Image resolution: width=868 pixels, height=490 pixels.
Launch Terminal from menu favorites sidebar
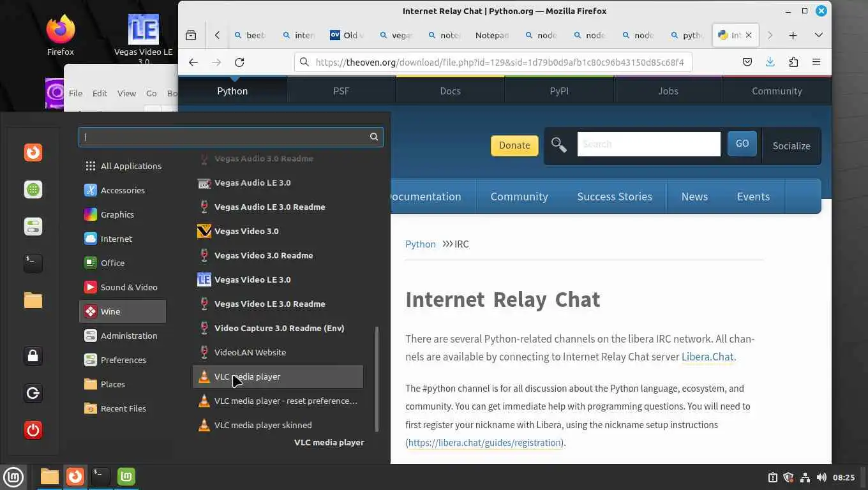click(x=33, y=263)
